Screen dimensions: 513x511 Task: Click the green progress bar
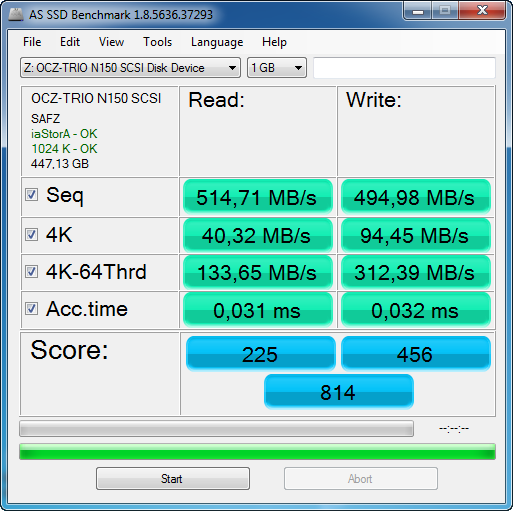257,452
